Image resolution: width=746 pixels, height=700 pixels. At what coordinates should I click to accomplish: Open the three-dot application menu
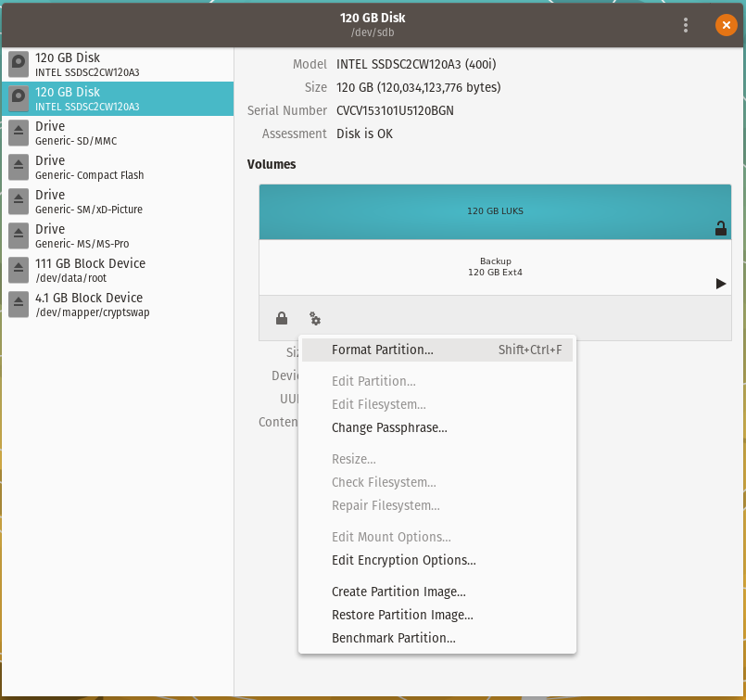[x=686, y=25]
